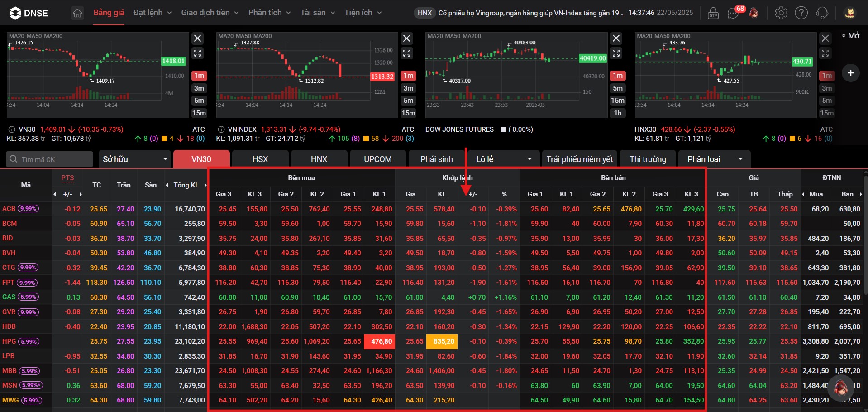868x412 pixels.
Task: Open the floating assistant mascot icon
Action: [x=840, y=388]
